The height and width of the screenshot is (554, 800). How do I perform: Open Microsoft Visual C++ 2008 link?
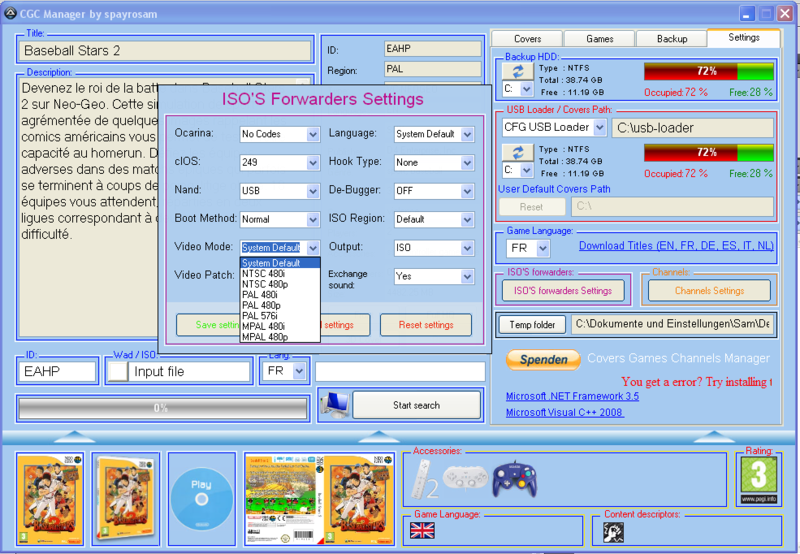point(564,412)
